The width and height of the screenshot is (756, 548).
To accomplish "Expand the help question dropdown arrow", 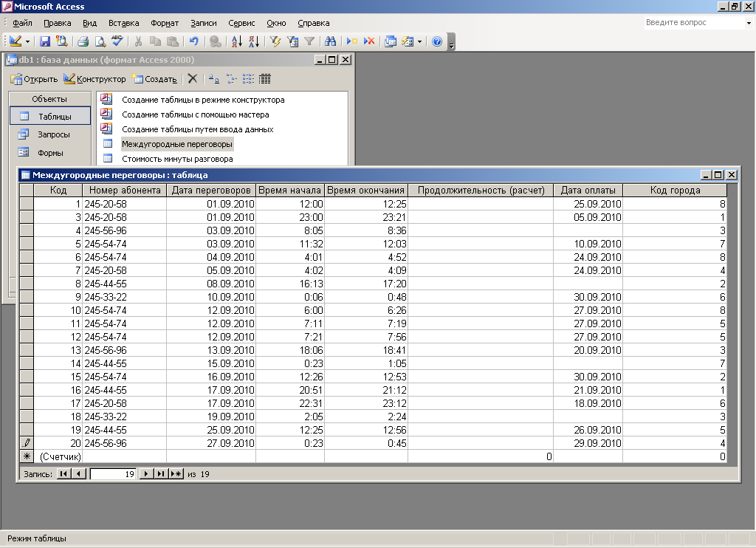I will [x=749, y=23].
